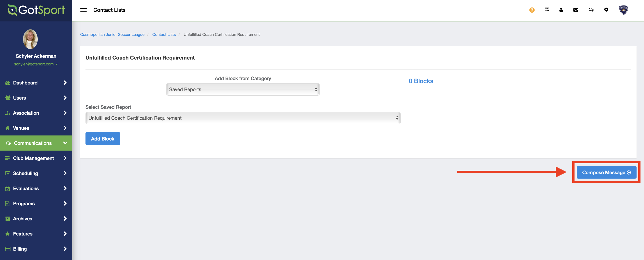The width and height of the screenshot is (644, 260).
Task: Open the help question mark icon
Action: click(x=532, y=10)
